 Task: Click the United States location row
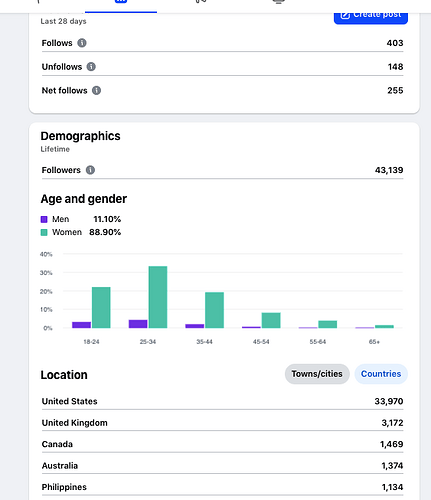click(x=222, y=401)
